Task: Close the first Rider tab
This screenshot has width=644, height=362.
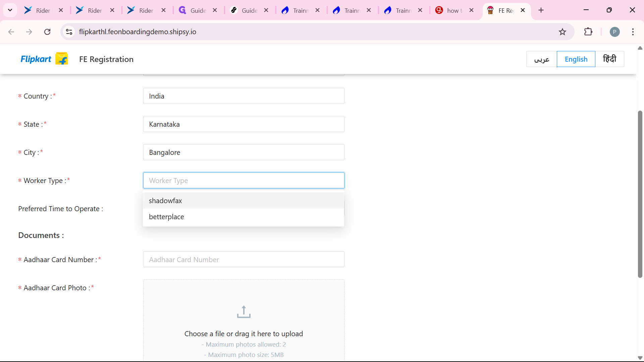Action: (61, 10)
